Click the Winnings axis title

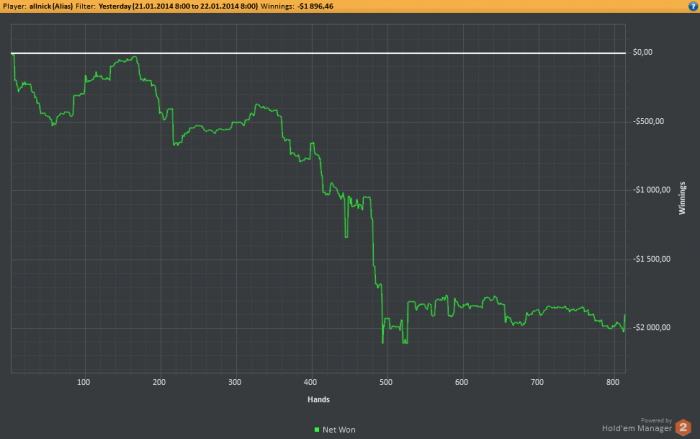click(x=682, y=198)
